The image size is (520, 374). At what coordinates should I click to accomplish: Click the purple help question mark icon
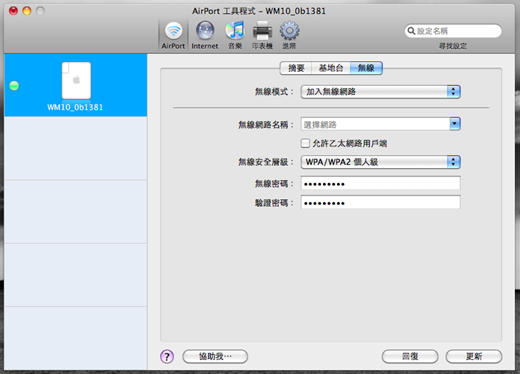tap(167, 356)
